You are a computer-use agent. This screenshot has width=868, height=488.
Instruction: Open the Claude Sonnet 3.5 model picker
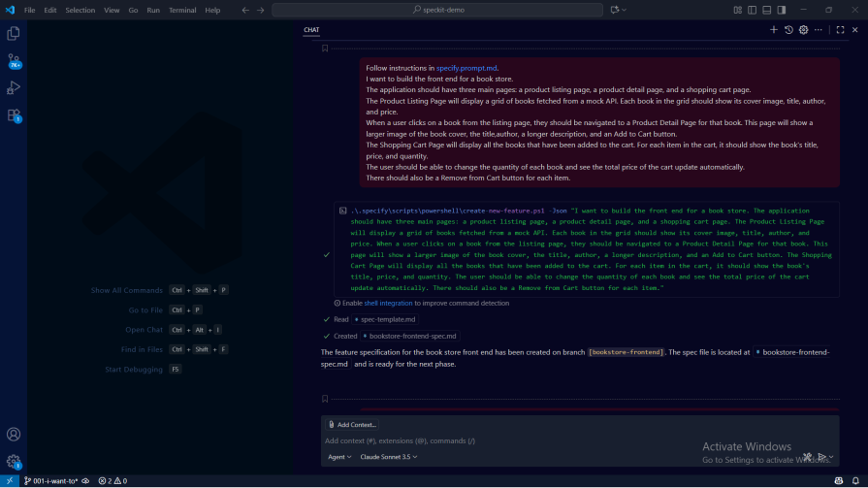click(x=388, y=457)
